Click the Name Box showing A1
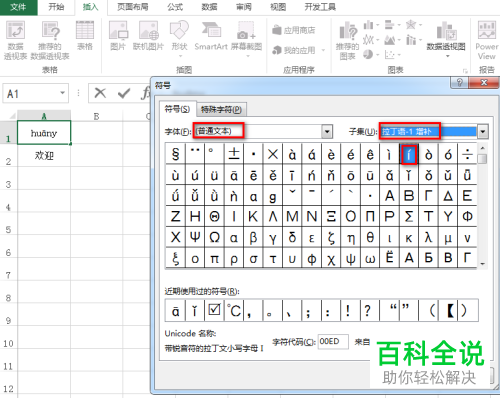Screen dimensions: 500x398 click(35, 93)
